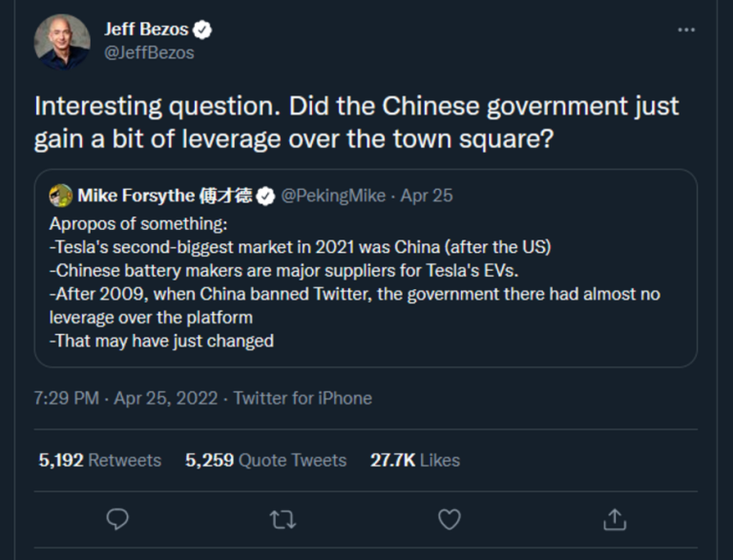This screenshot has width=733, height=560.
Task: Visit the @JeffBezos handle link
Action: click(x=149, y=52)
